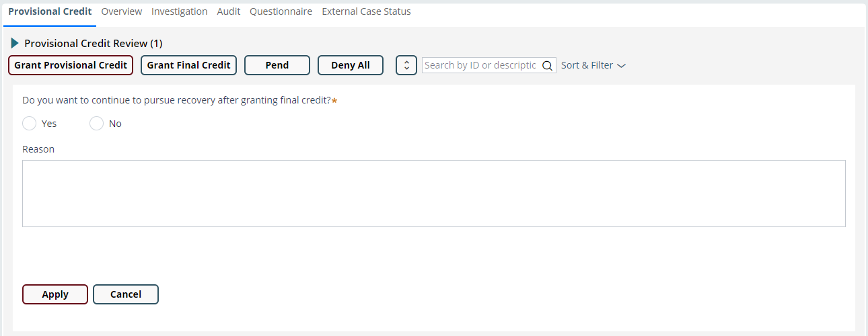868x336 pixels.
Task: Focus the Reason text area
Action: [434, 194]
